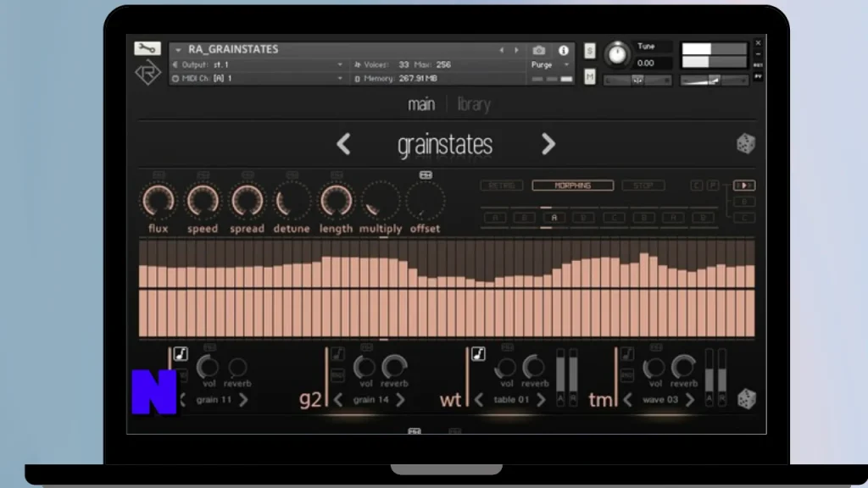Toggle the note icon above grain 11
The height and width of the screenshot is (488, 868).
tap(181, 353)
